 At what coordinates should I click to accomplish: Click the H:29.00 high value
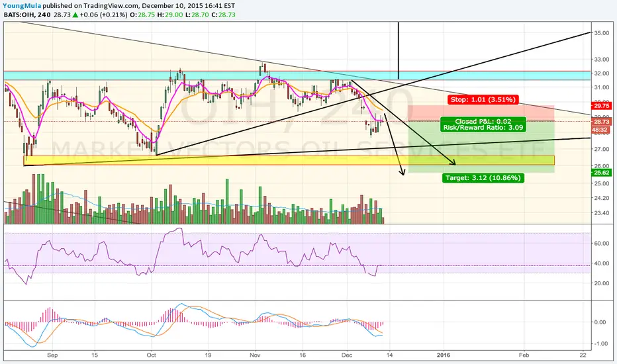pos(169,15)
